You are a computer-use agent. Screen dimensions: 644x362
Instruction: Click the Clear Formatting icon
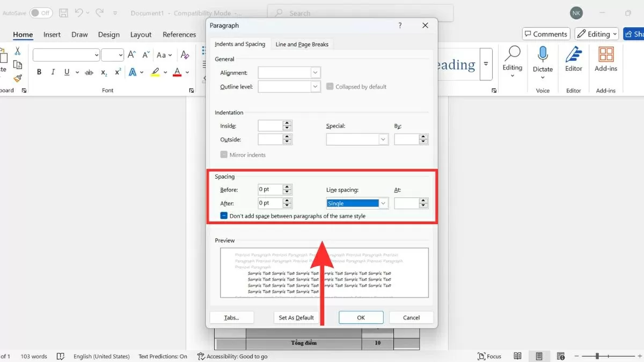pyautogui.click(x=185, y=55)
